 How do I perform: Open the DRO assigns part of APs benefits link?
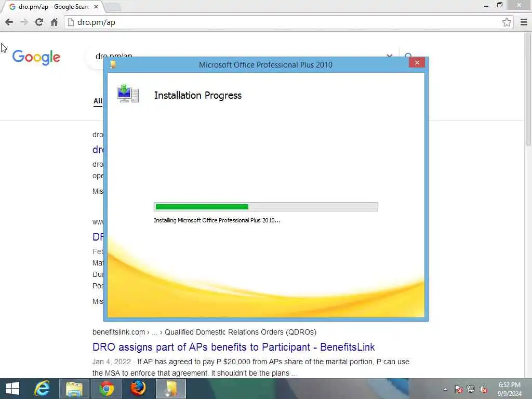[x=233, y=347]
